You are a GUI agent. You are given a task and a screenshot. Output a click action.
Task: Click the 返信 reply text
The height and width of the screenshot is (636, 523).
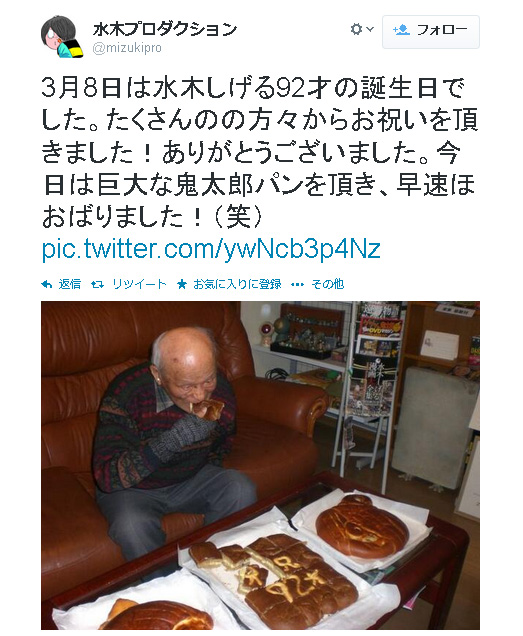69,284
